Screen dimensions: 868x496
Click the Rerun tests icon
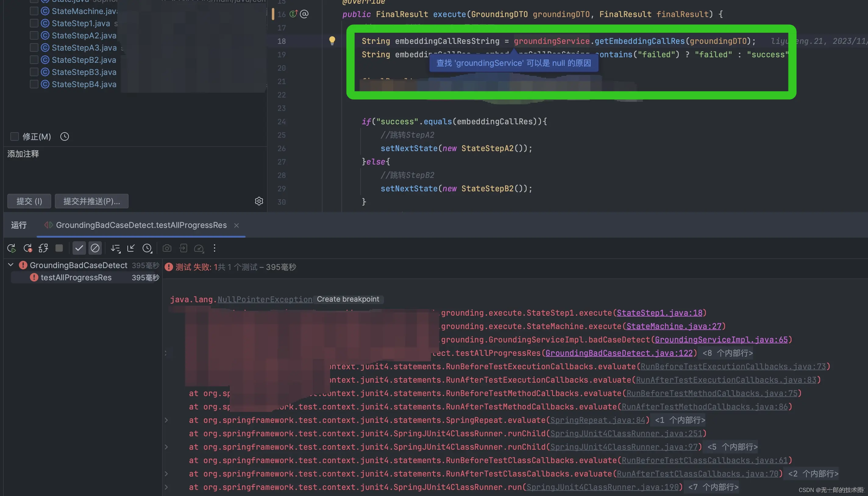tap(12, 248)
